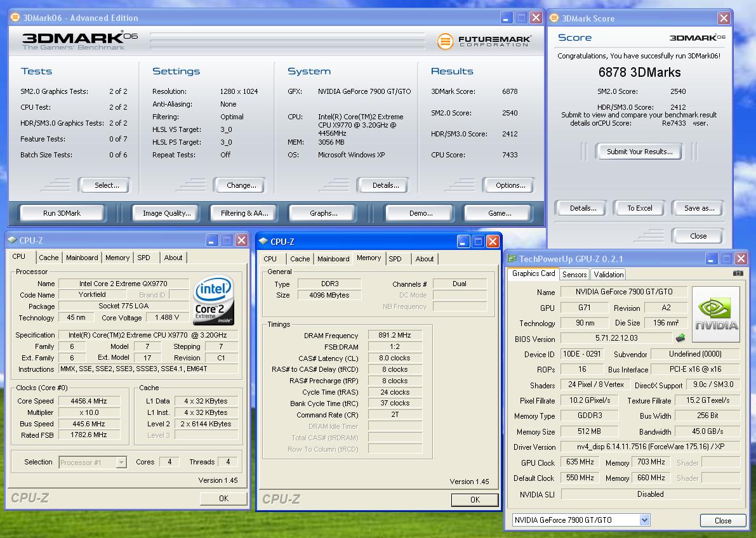
Task: Click the Intel Core 2 Extreme logo
Action: click(x=213, y=300)
